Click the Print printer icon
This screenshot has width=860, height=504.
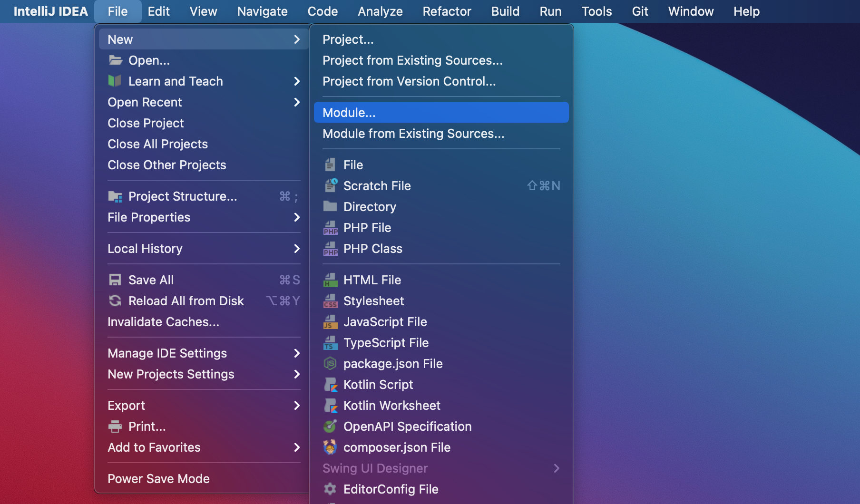click(x=115, y=426)
